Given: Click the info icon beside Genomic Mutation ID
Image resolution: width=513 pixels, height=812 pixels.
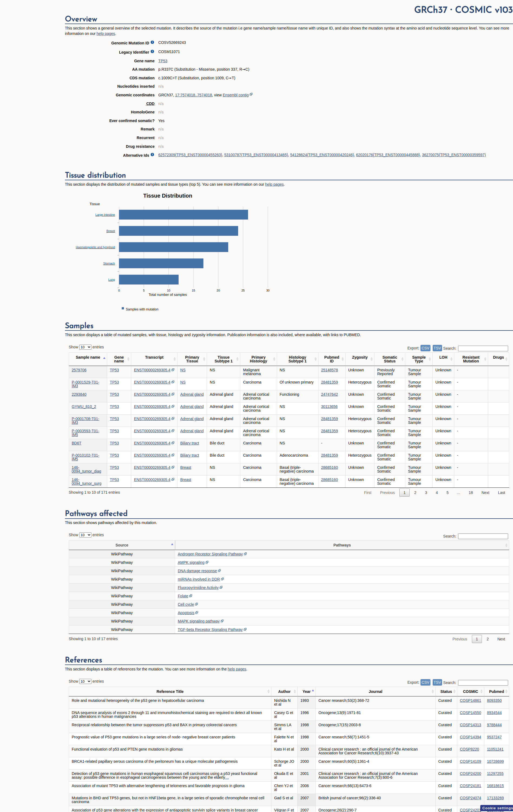Looking at the screenshot, I should click(152, 42).
